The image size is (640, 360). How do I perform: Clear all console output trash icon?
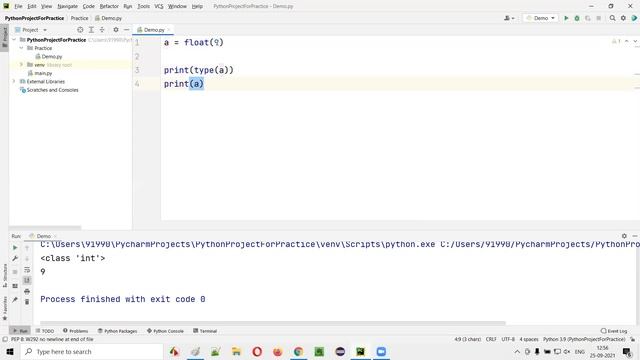pos(27,302)
